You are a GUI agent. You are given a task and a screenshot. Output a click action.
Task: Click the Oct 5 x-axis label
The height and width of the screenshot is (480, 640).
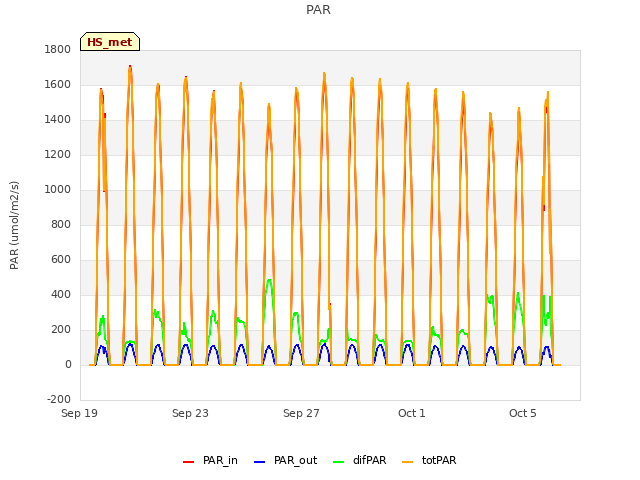click(522, 413)
